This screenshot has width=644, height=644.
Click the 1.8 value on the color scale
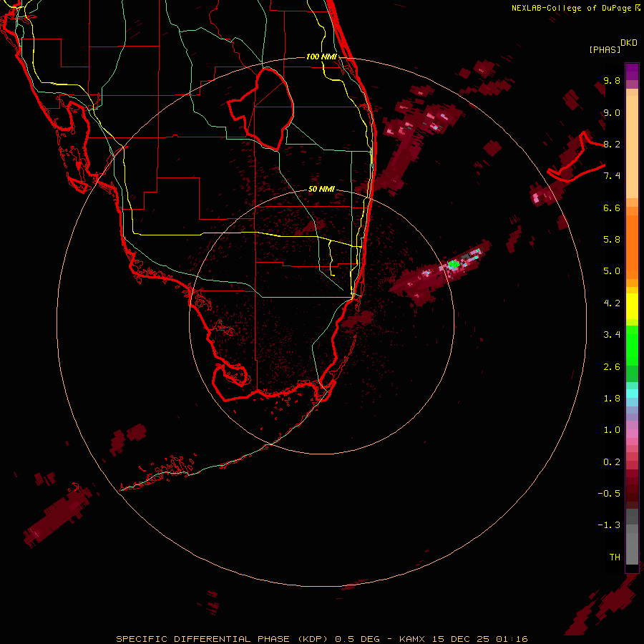tap(612, 399)
